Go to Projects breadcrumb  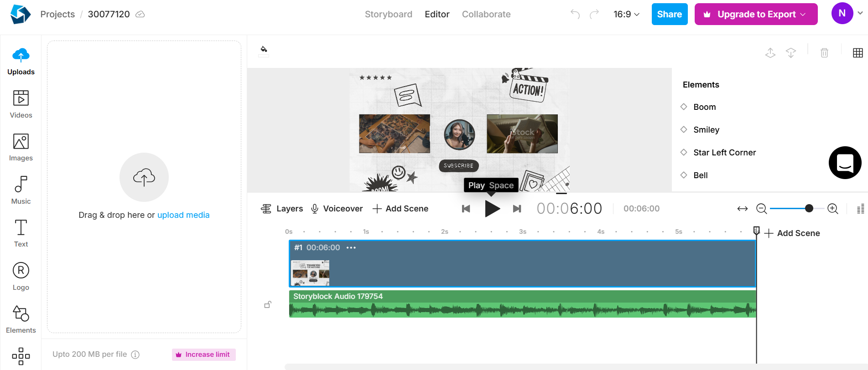coord(57,14)
